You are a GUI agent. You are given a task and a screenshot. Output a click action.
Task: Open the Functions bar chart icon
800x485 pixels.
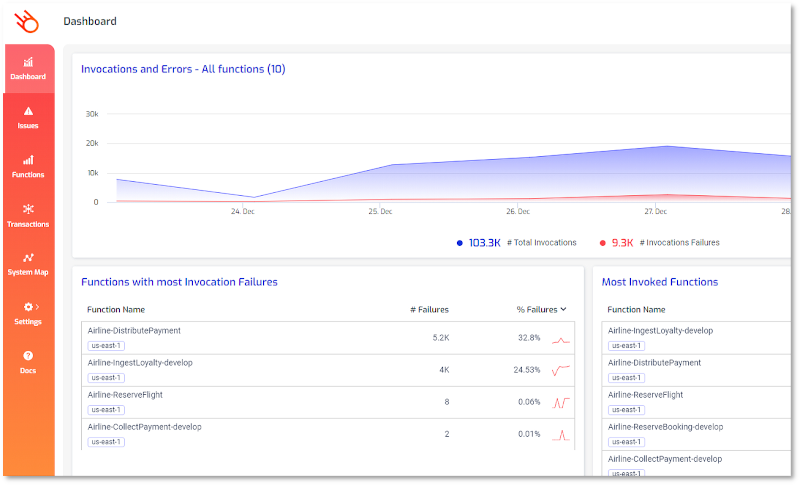point(28,160)
